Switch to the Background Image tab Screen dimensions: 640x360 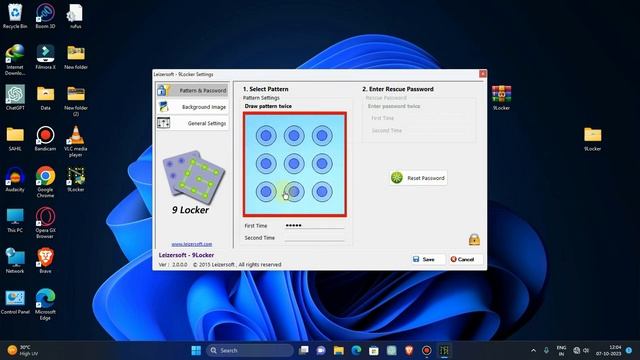tap(192, 107)
